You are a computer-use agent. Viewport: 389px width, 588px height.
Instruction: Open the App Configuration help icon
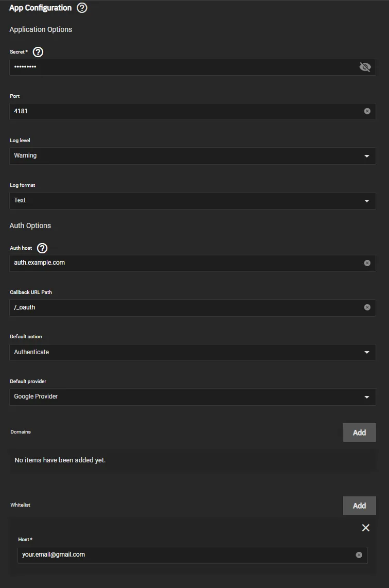[x=82, y=8]
